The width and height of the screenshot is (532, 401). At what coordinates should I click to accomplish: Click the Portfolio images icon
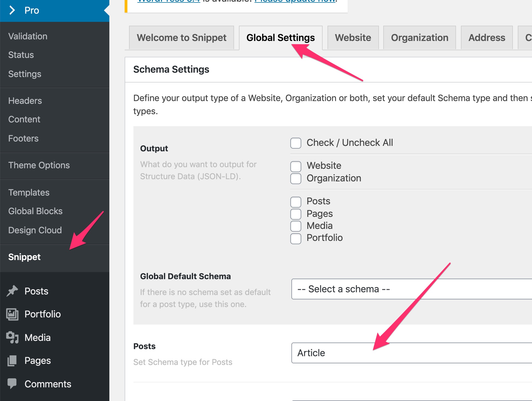[12, 314]
